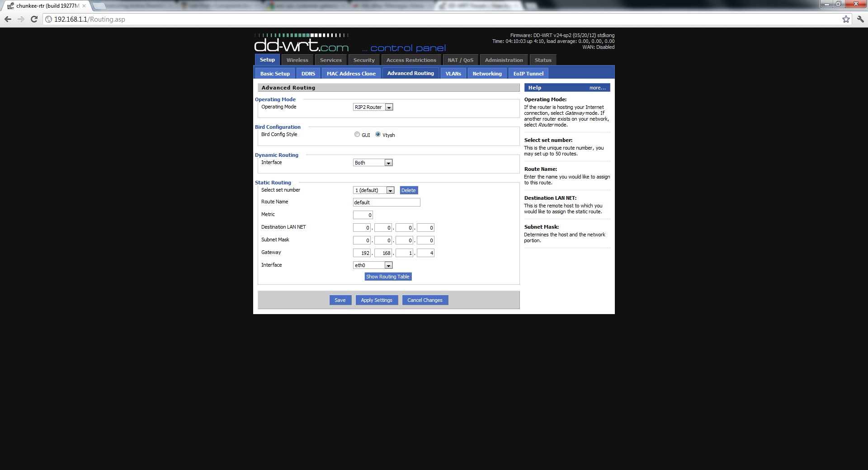Switch to the Wireless tab
Screen dimensions: 868x470
click(x=297, y=60)
